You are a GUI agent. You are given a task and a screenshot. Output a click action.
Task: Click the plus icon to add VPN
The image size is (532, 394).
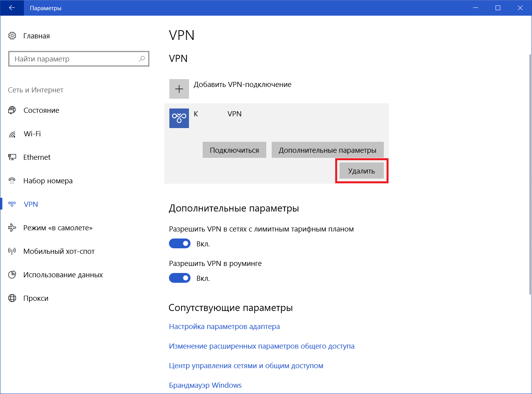pos(179,89)
